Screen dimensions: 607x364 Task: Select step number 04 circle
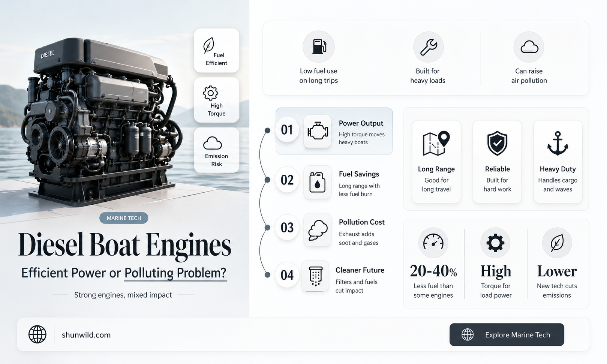click(x=287, y=275)
